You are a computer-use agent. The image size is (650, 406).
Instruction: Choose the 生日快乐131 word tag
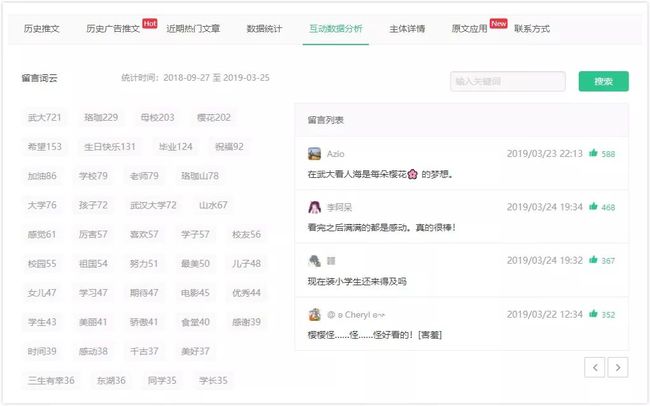(110, 146)
